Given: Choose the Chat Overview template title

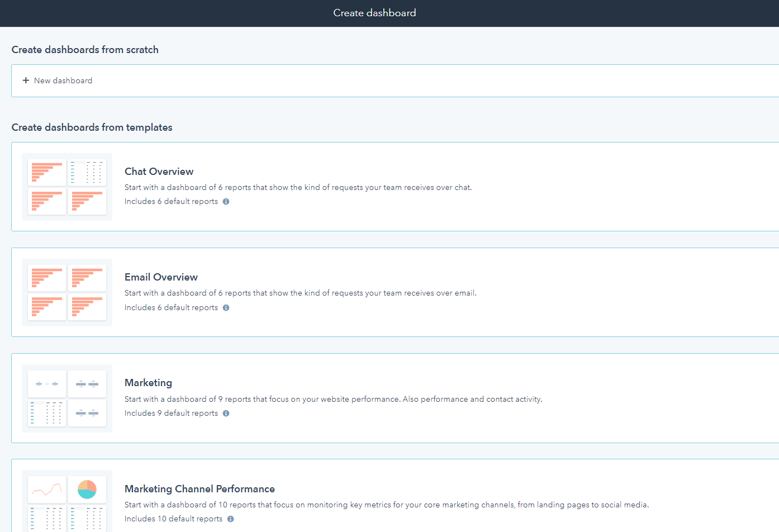Looking at the screenshot, I should click(159, 172).
